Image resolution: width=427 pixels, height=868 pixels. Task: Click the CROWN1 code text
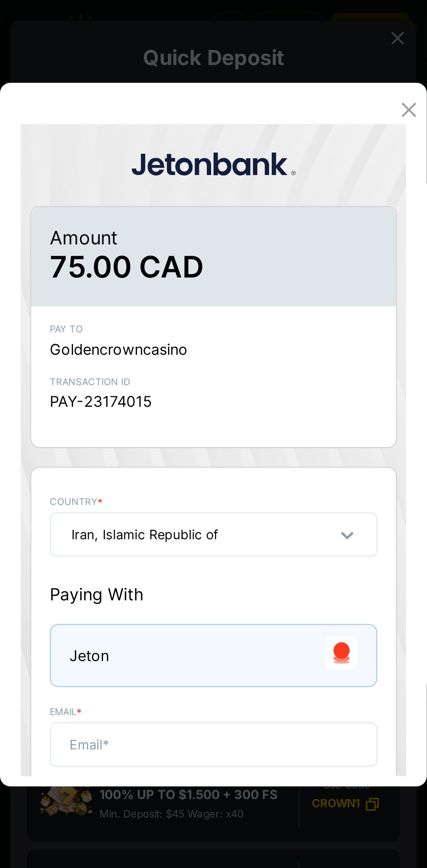(336, 803)
